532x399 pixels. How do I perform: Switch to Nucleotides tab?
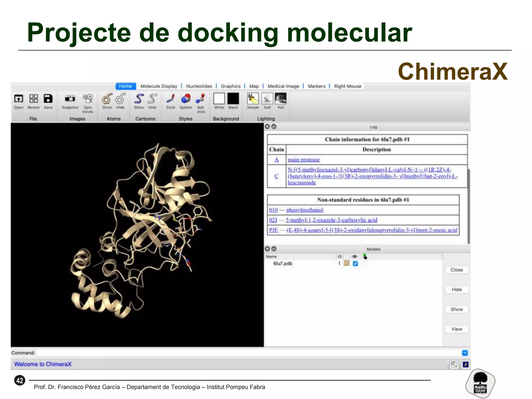point(199,86)
